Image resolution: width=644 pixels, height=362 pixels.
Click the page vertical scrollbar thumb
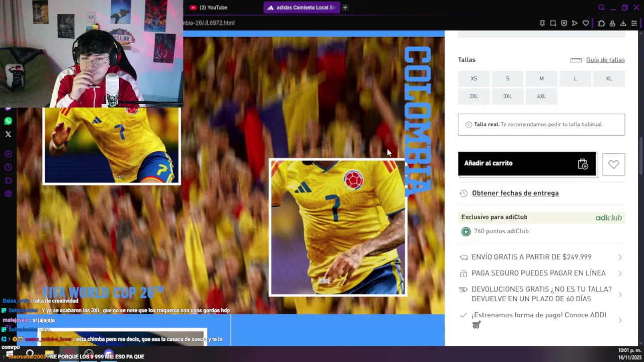coord(641,156)
